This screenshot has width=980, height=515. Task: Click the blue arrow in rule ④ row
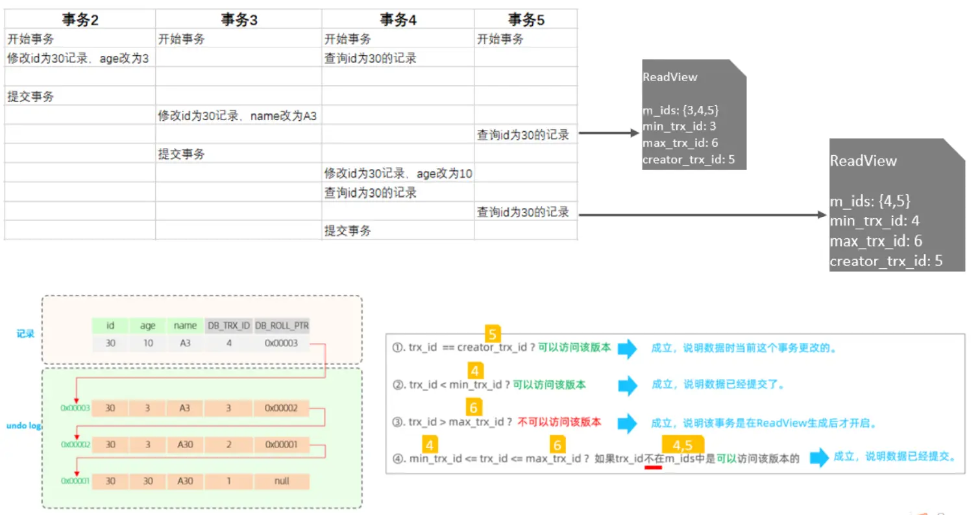coord(819,458)
